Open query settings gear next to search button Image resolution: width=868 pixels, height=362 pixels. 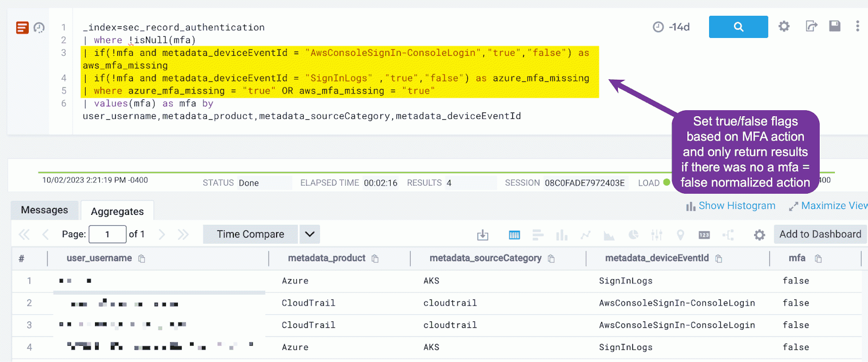784,26
